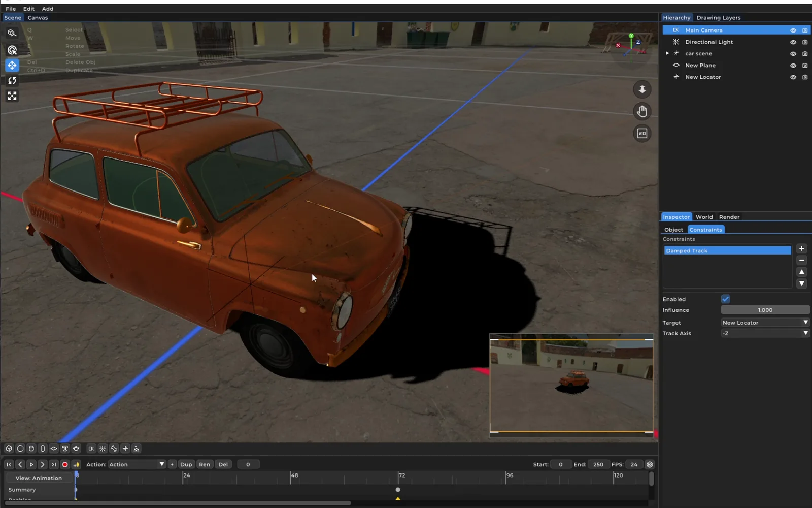This screenshot has height=508, width=812.
Task: Toggle visibility of New Locator
Action: (x=793, y=77)
